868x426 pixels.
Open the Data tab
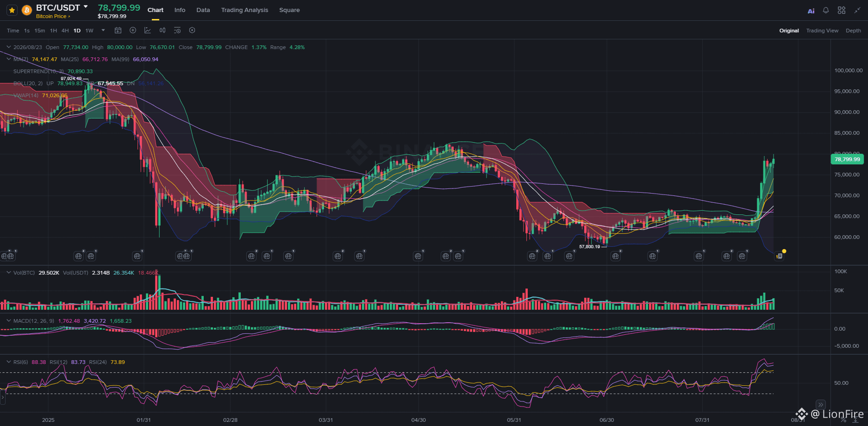click(x=203, y=10)
